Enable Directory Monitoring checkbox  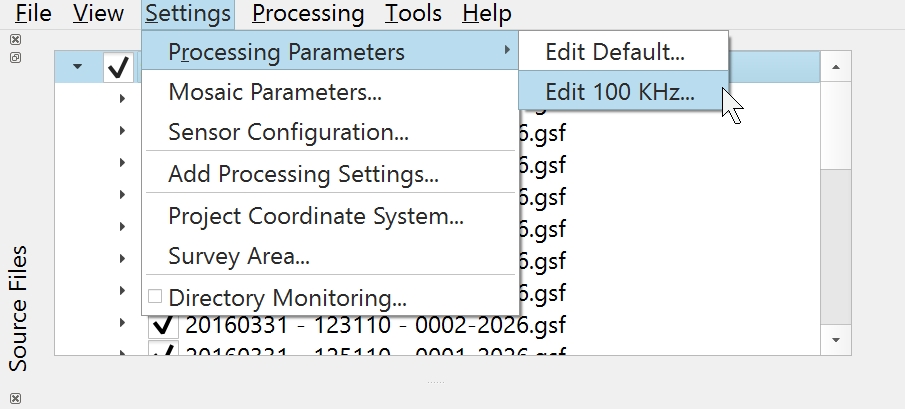[155, 297]
